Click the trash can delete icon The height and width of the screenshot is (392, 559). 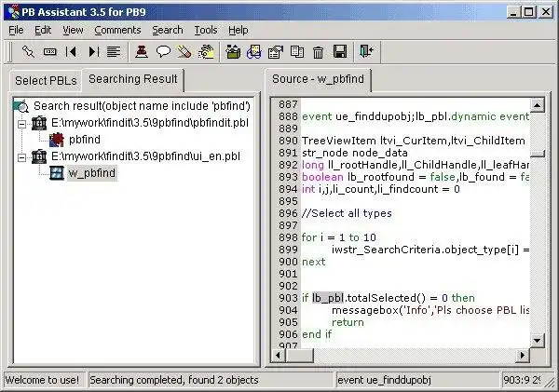click(x=318, y=52)
